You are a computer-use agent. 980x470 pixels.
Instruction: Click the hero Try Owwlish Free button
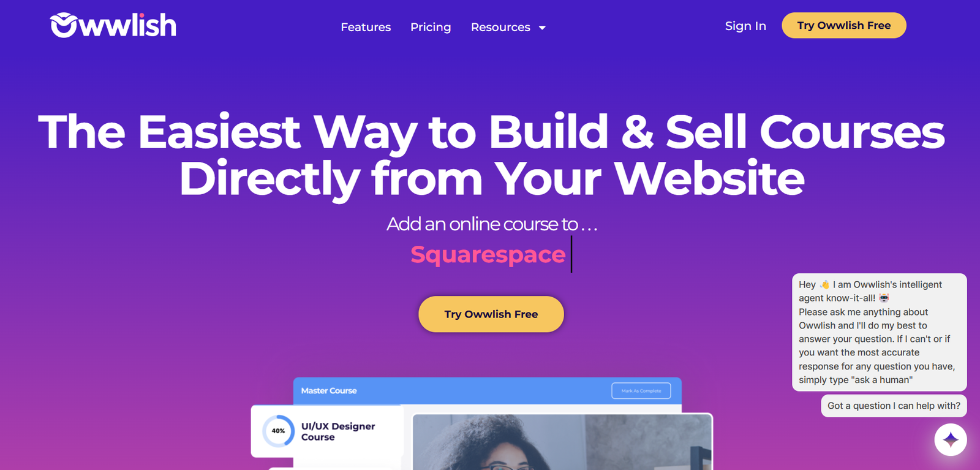(491, 314)
